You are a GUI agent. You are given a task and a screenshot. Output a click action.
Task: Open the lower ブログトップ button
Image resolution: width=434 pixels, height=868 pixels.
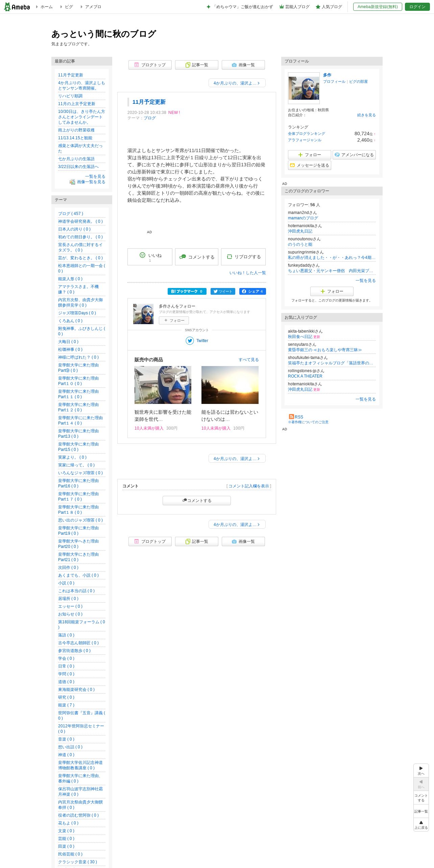pyautogui.click(x=150, y=541)
